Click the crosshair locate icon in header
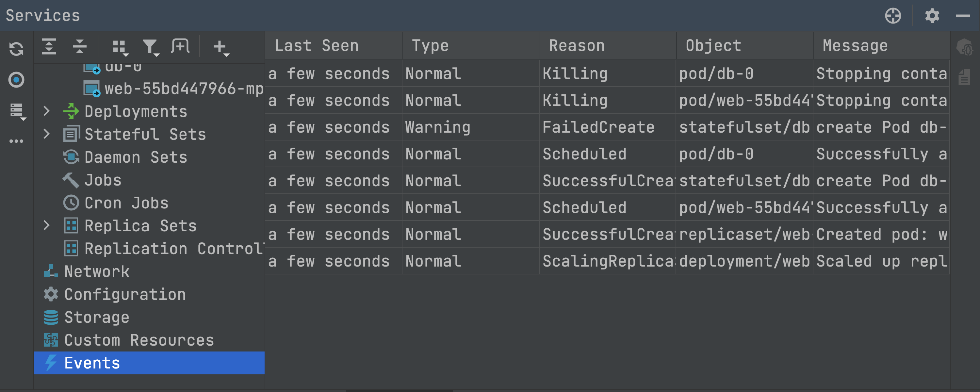 tap(892, 16)
